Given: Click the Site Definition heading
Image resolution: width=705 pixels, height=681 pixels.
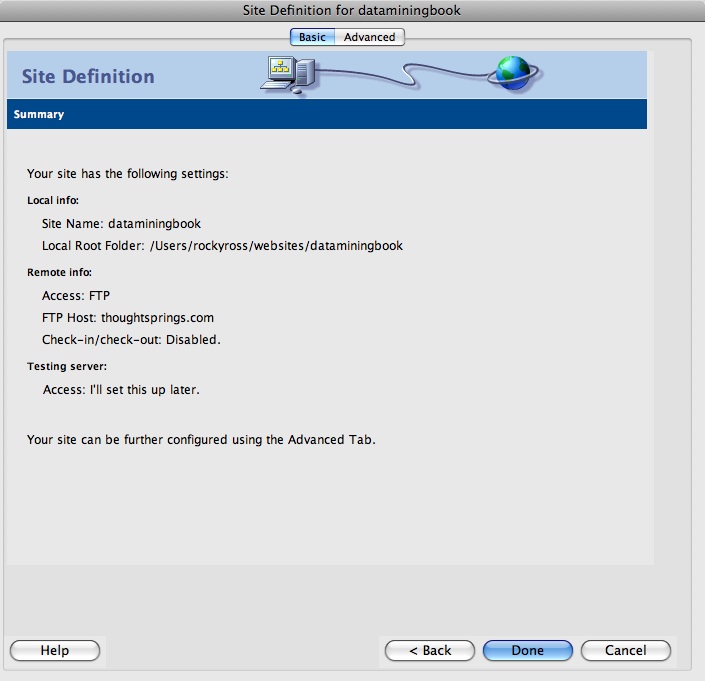Looking at the screenshot, I should pyautogui.click(x=88, y=76).
